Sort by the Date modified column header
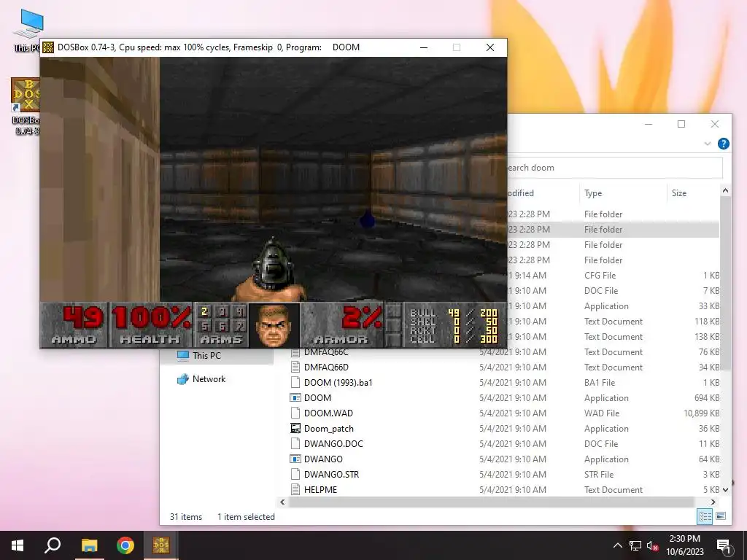The width and height of the screenshot is (747, 560). coord(543,192)
